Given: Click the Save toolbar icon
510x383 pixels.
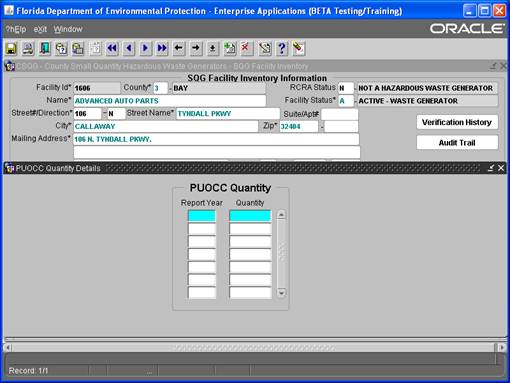Looking at the screenshot, I should coord(11,49).
